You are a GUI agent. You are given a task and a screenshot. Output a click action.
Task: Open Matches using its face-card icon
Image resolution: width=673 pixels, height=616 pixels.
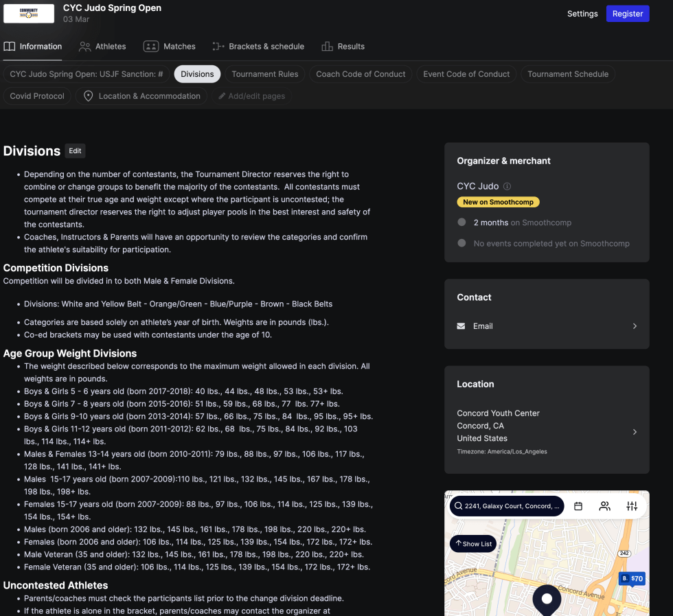151,46
